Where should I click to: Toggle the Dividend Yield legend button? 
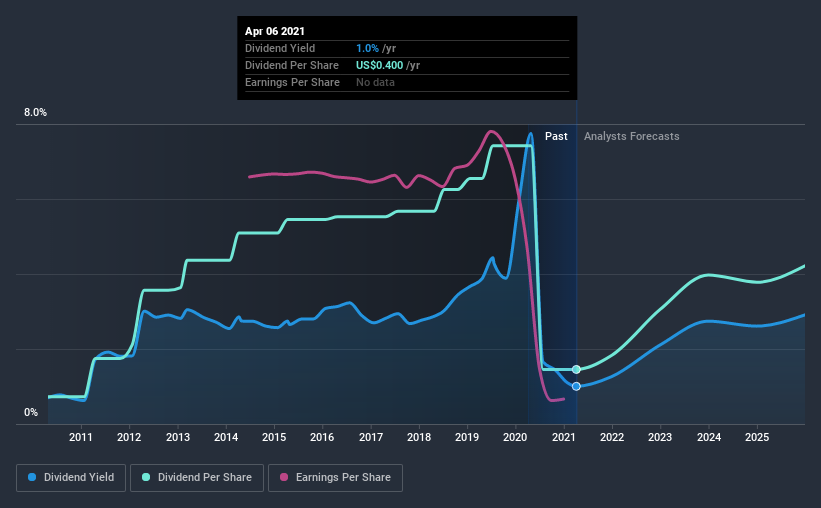[72, 478]
